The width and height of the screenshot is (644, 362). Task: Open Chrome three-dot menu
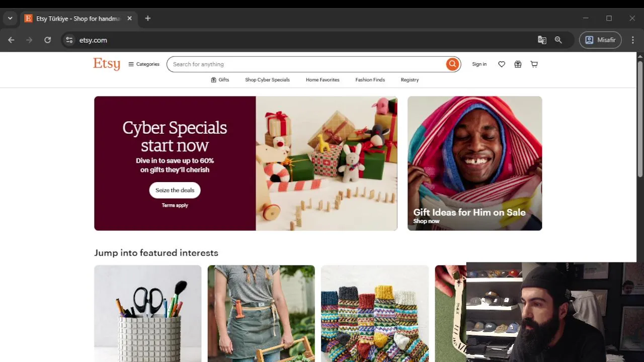tap(632, 40)
